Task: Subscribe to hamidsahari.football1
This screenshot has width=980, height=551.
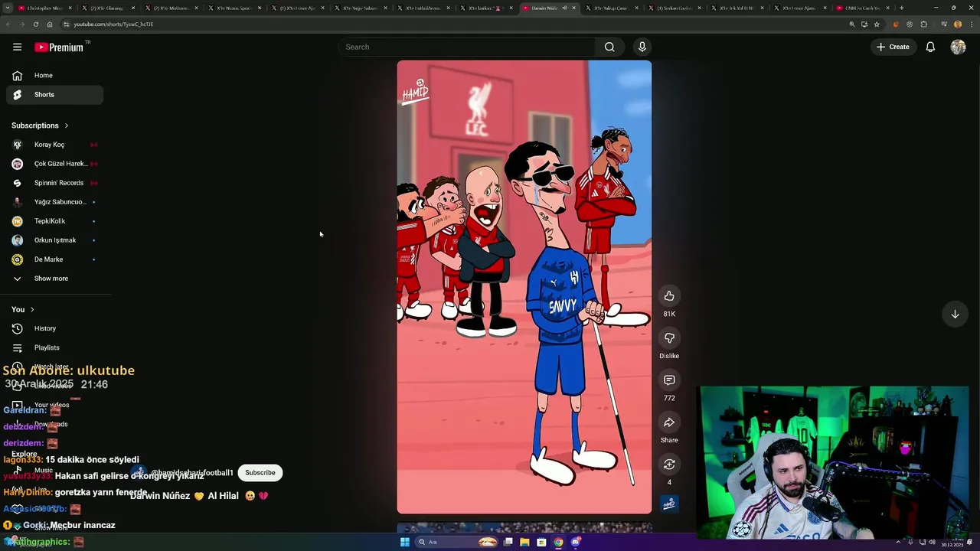Action: [x=260, y=472]
